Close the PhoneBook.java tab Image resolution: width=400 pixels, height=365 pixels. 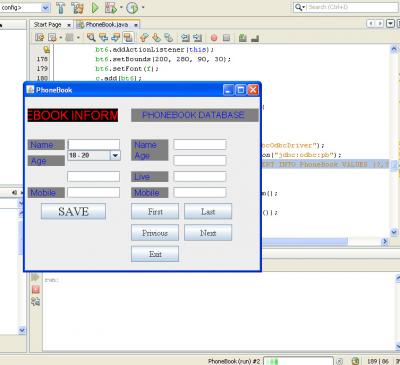click(x=136, y=25)
